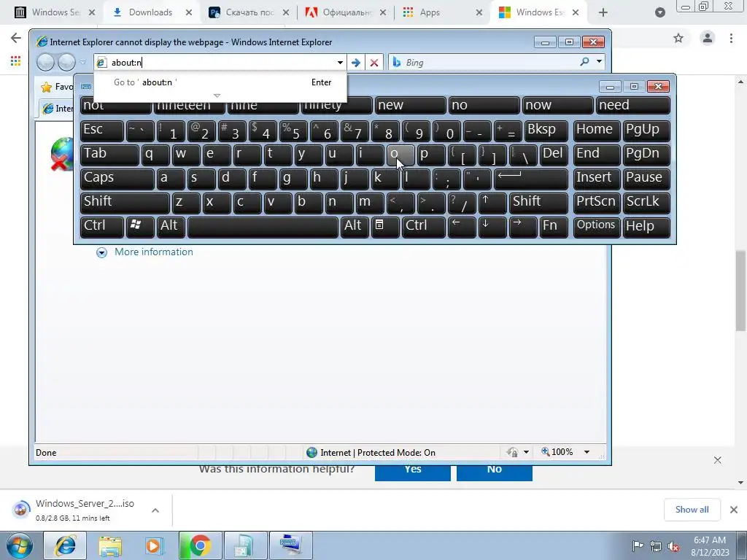This screenshot has height=560, width=747.
Task: Open Windows Start orb
Action: tap(20, 545)
